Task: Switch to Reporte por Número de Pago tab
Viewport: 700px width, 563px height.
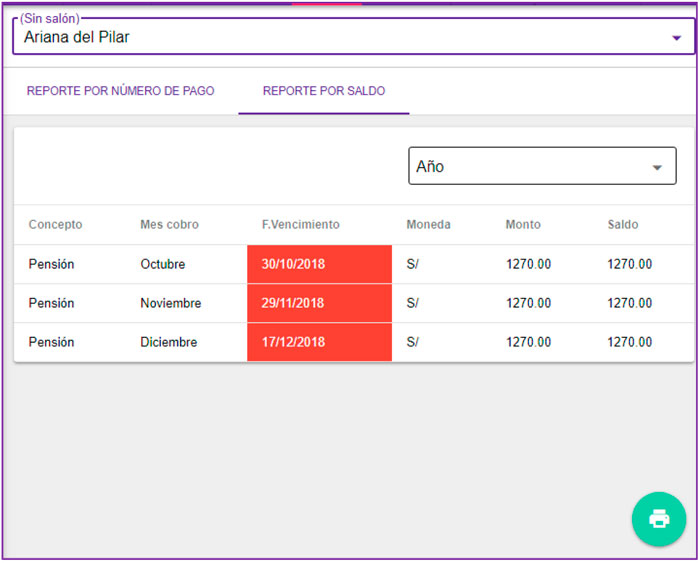Action: 120,91
